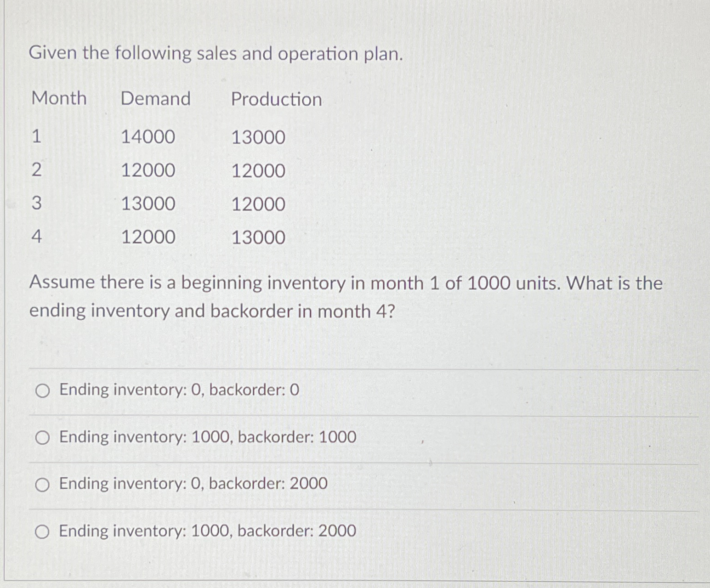
Task: Click the month 4 demand value 12000
Action: (149, 237)
